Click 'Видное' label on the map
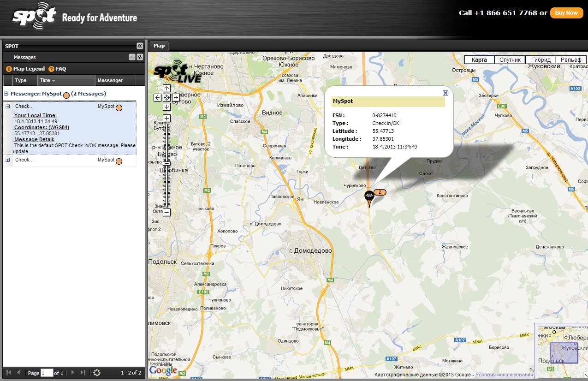Screen dimensions: 588x381 tap(272, 113)
